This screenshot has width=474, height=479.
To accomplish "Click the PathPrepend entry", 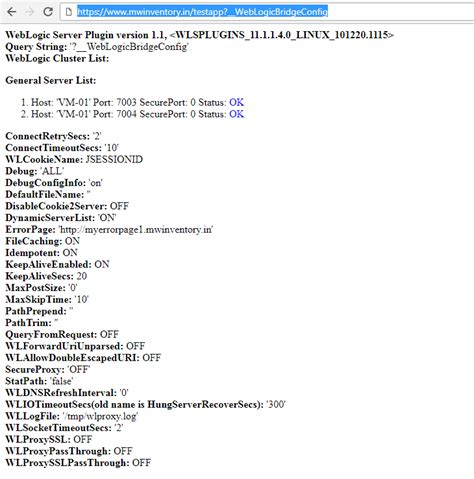I will click(39, 311).
